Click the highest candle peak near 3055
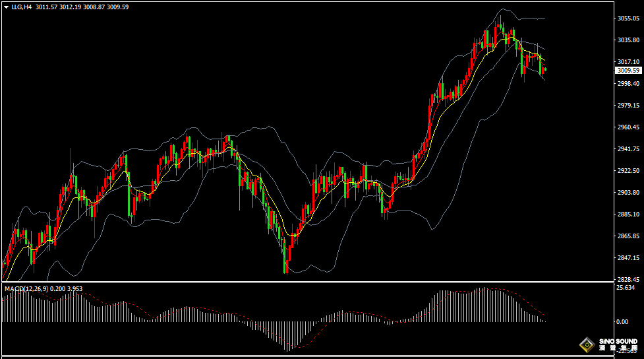Image resolution: width=644 pixels, height=359 pixels. [x=500, y=28]
